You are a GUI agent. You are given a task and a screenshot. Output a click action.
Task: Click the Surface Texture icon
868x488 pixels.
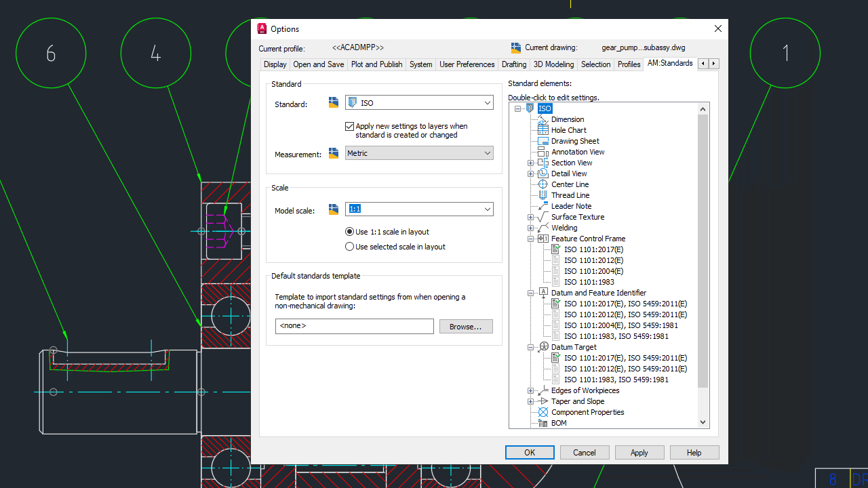542,217
